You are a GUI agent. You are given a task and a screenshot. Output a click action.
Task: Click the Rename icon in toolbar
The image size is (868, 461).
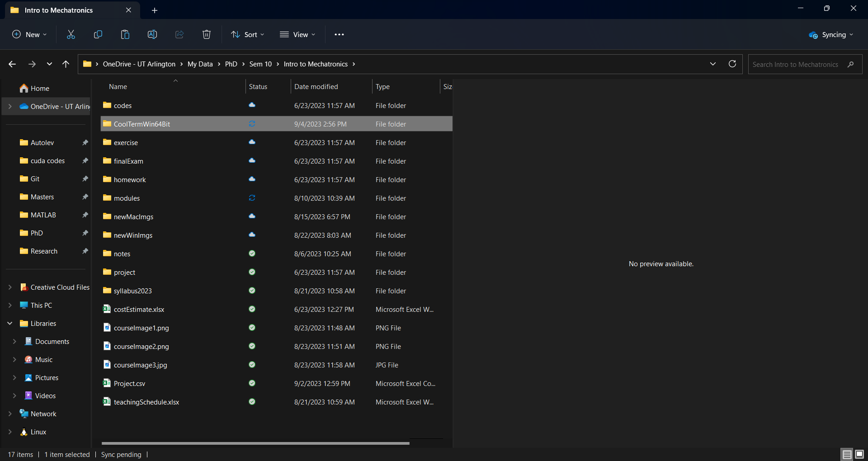(x=152, y=35)
